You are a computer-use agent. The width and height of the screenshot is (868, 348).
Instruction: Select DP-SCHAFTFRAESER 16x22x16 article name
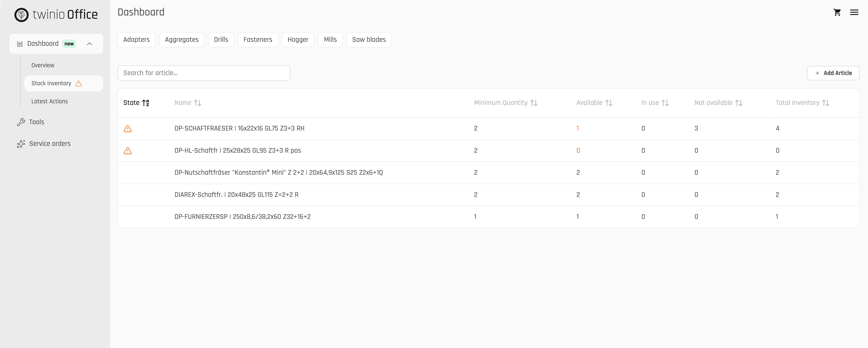239,129
